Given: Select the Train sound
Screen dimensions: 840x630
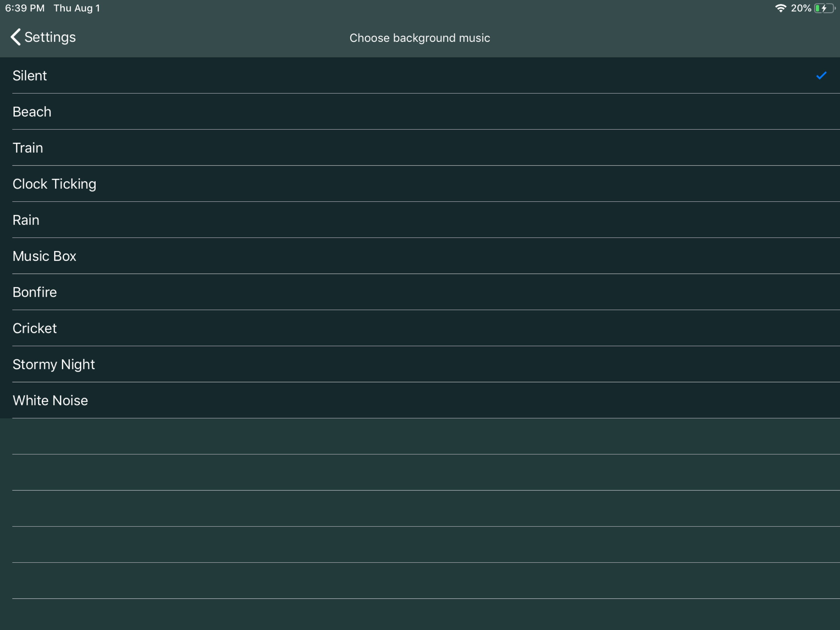Looking at the screenshot, I should [x=28, y=148].
